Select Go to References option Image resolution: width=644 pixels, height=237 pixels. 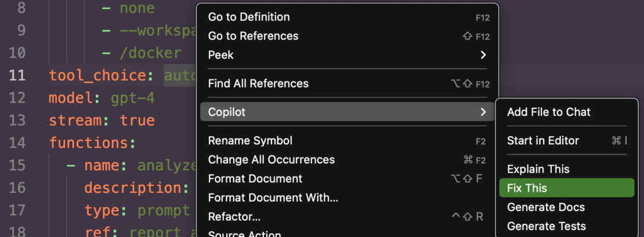[x=253, y=36]
